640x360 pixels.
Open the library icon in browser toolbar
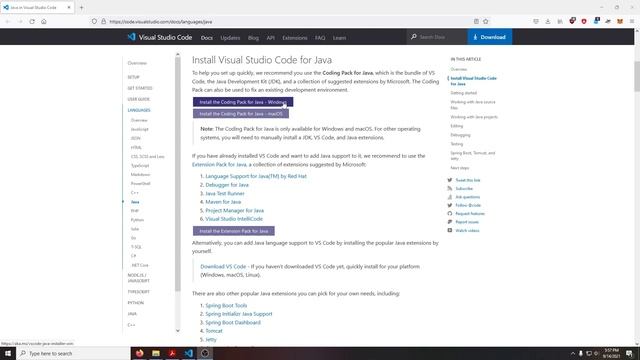pyautogui.click(x=560, y=21)
